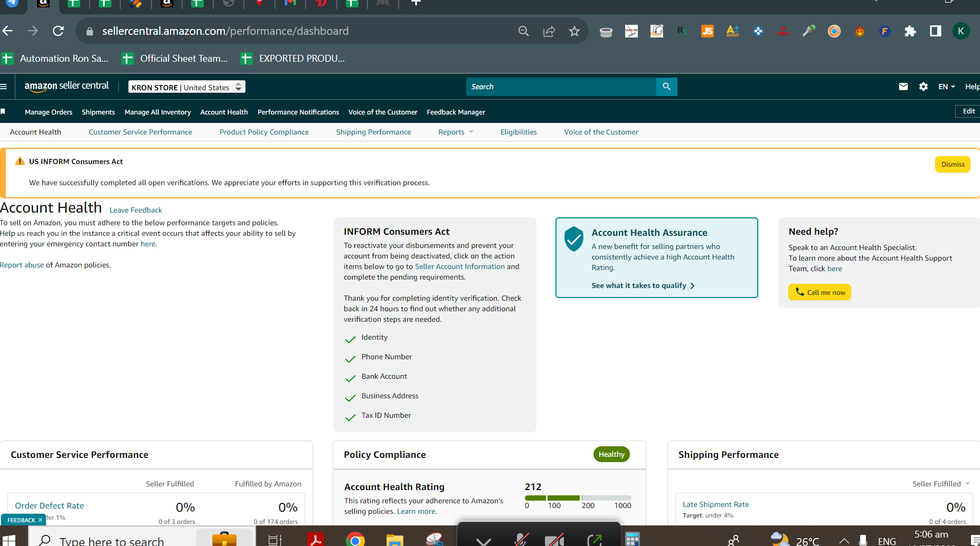This screenshot has height=546, width=980.
Task: Open Performance Notifications in the nav bar
Action: 298,112
